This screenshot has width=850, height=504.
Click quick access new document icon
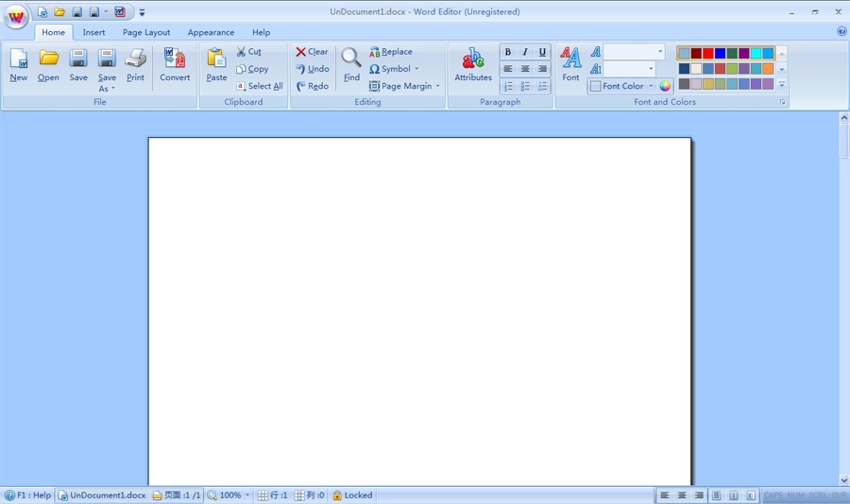[42, 12]
